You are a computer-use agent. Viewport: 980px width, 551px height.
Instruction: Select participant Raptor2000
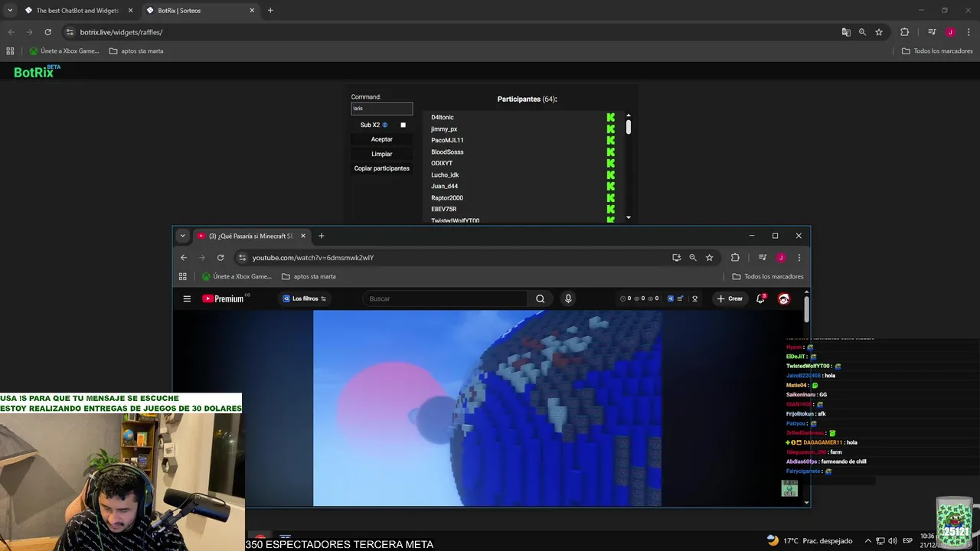[x=447, y=197]
